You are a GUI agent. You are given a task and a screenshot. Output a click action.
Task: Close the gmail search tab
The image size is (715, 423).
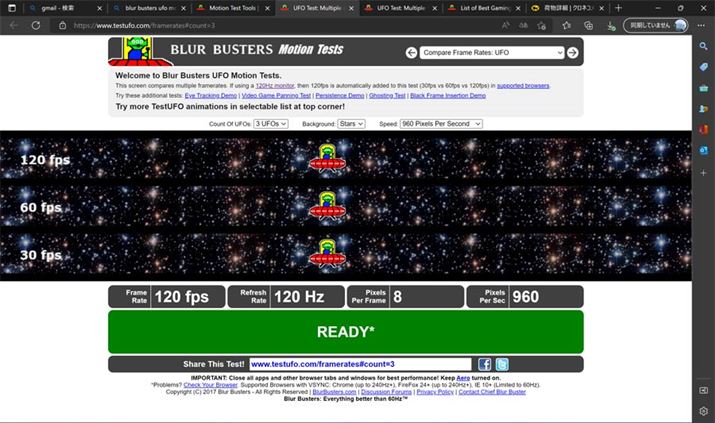coord(99,8)
